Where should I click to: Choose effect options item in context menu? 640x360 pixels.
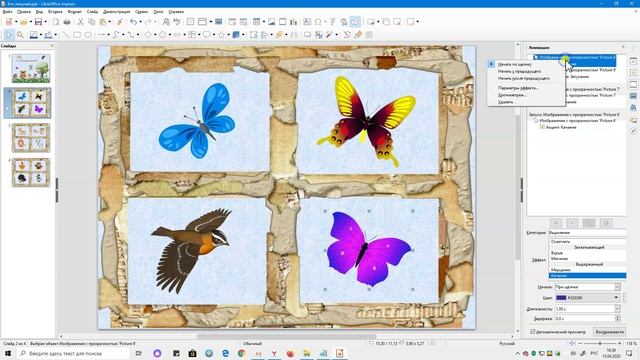pos(518,88)
